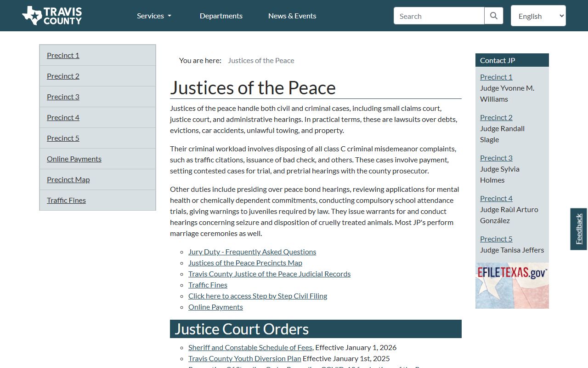
Task: Click Judge Randall Slagle text
Action: click(502, 134)
